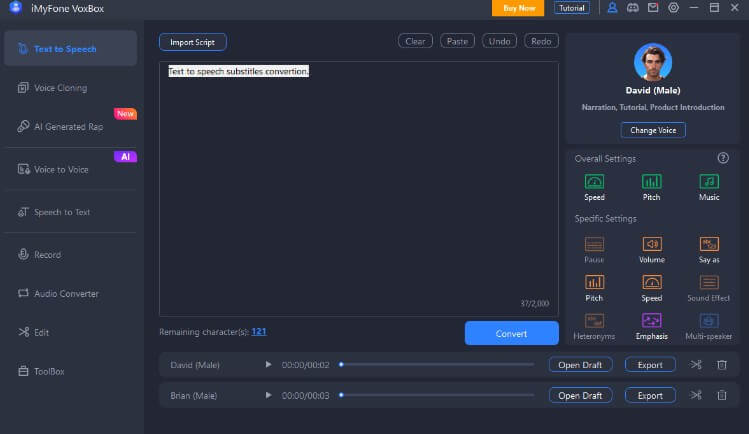This screenshot has height=434, width=749.
Task: Open the Heteronyms setting
Action: coord(594,327)
